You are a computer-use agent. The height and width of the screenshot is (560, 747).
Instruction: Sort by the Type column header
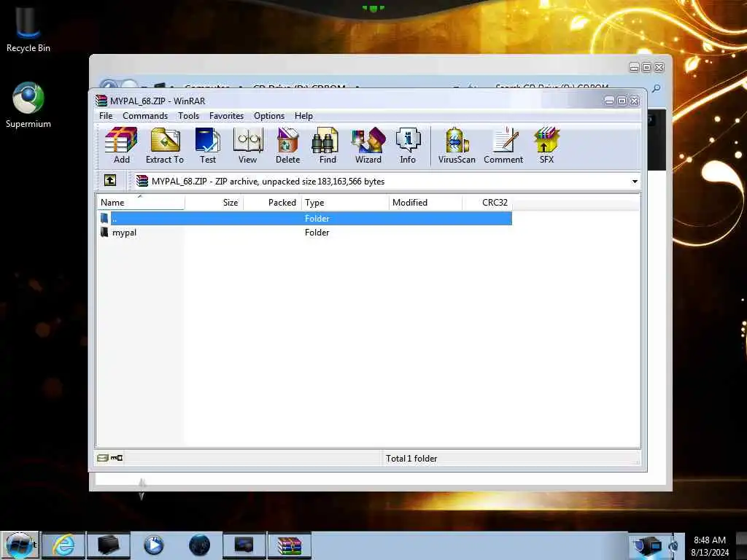pos(345,203)
